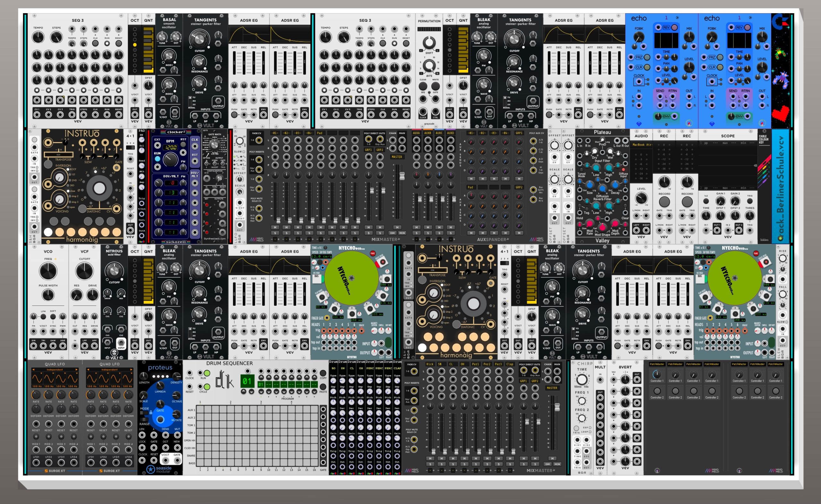Toggle LOOP on the CHIRP module
The height and width of the screenshot is (504, 821).
pyautogui.click(x=590, y=432)
